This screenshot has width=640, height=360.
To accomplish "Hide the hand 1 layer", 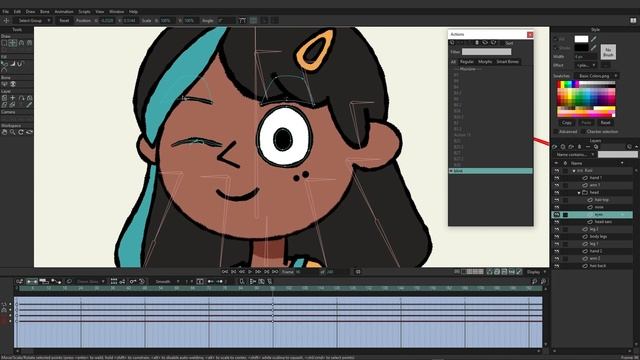I will 557,178.
